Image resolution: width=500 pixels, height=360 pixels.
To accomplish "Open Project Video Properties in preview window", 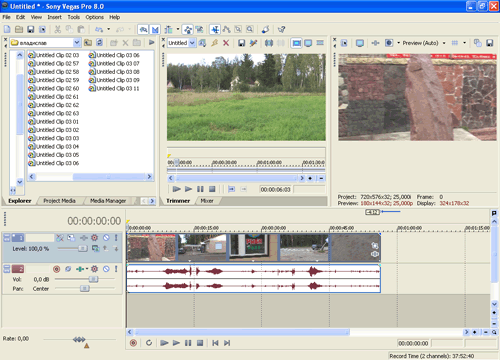I will [344, 43].
